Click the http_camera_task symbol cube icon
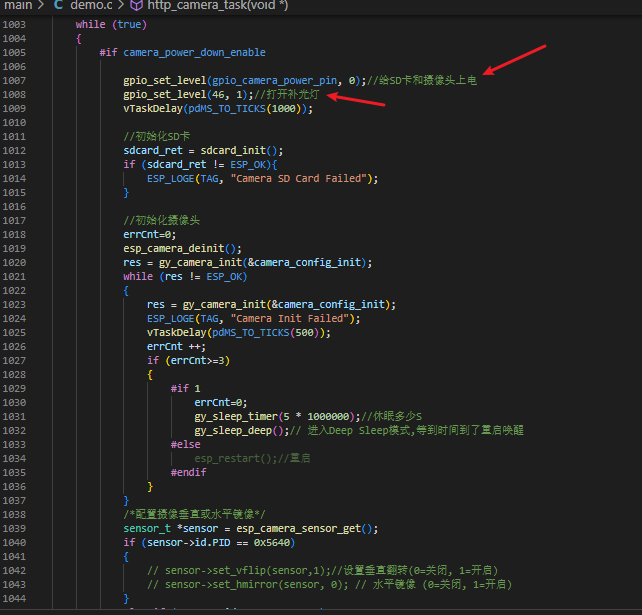The height and width of the screenshot is (615, 642). tap(136, 5)
